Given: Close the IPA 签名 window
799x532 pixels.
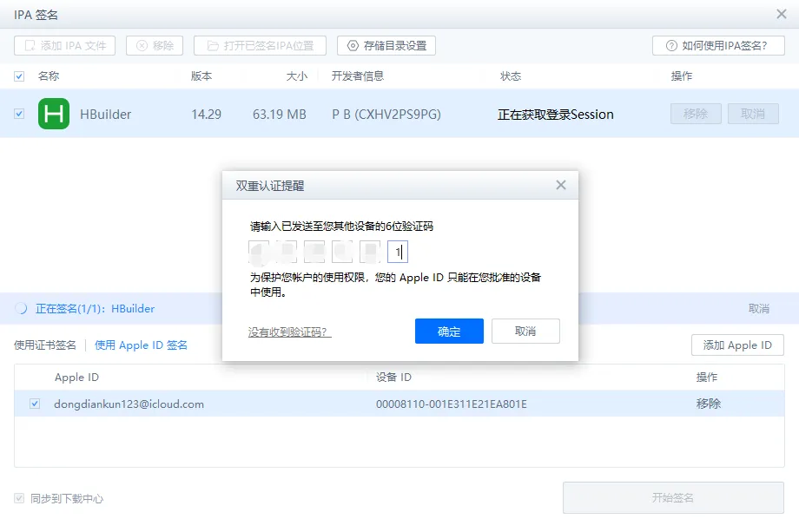Looking at the screenshot, I should pyautogui.click(x=781, y=14).
